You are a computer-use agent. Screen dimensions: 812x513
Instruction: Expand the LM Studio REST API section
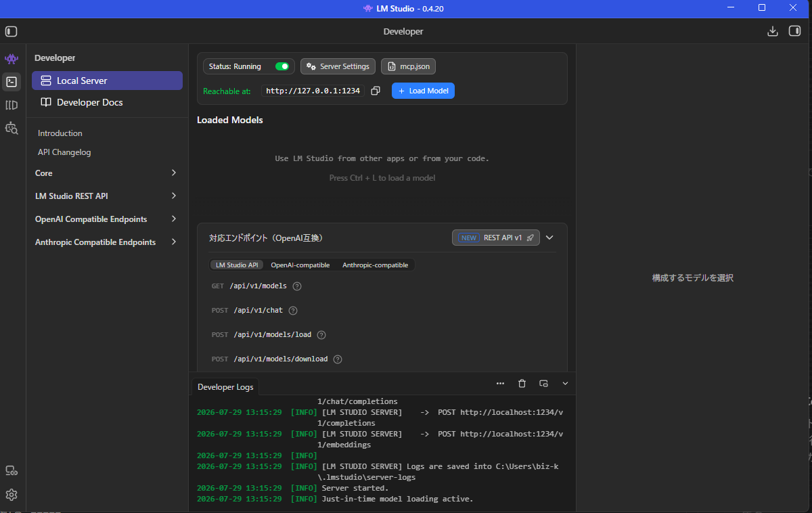(107, 196)
